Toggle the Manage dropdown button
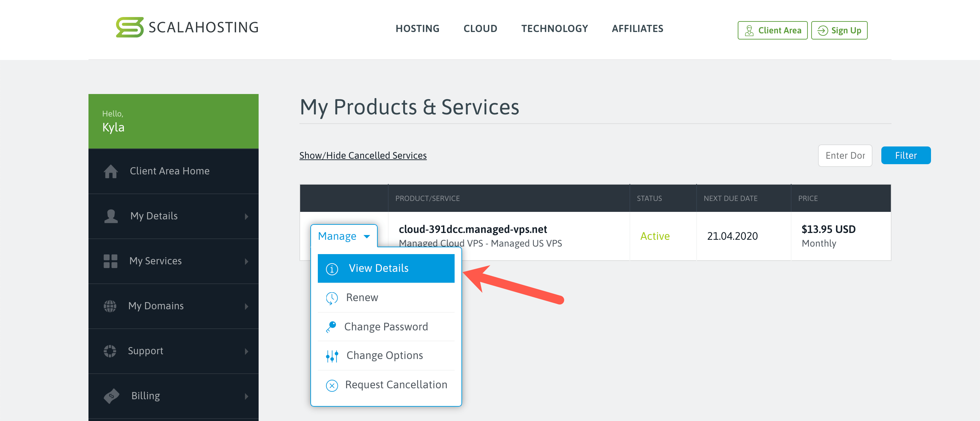Screen dimensions: 980x421 344,236
